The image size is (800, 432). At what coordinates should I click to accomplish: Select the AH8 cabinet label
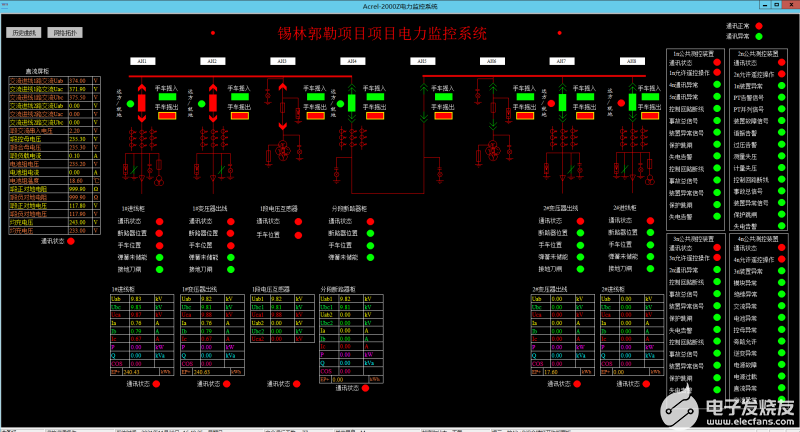(x=632, y=61)
